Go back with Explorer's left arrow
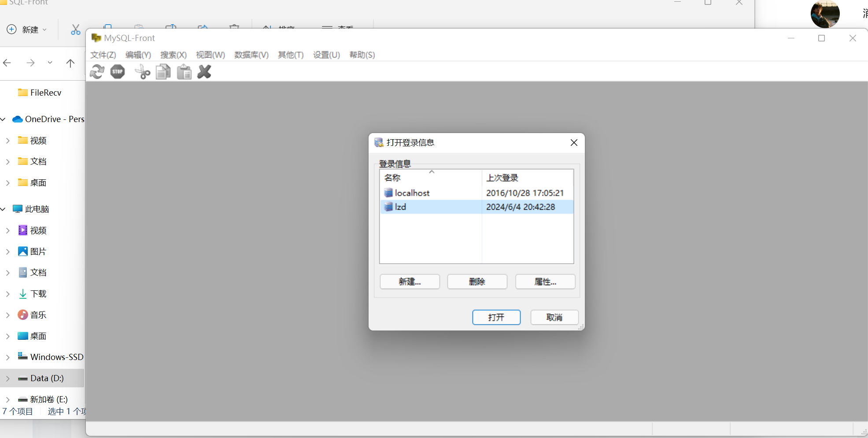The width and height of the screenshot is (868, 438). pyautogui.click(x=7, y=63)
